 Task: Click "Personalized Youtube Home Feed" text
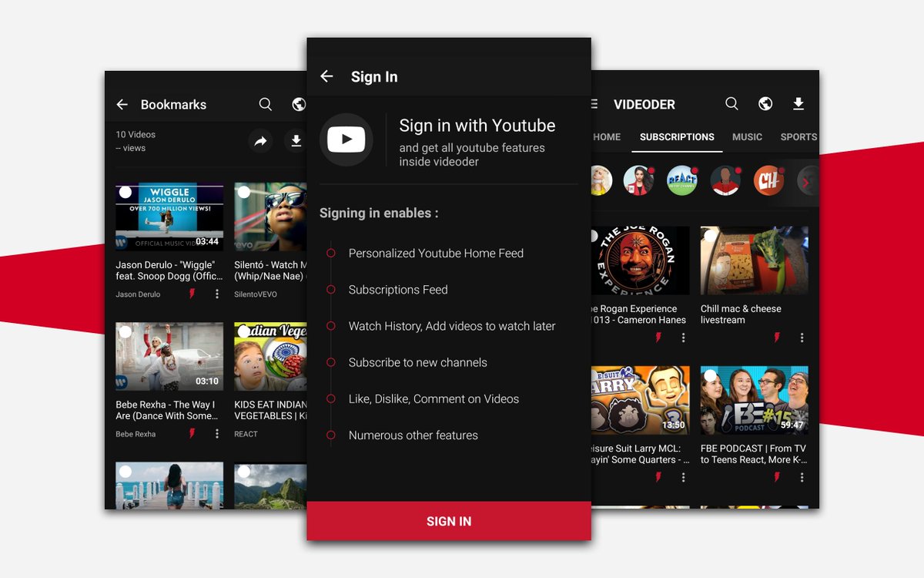click(436, 253)
